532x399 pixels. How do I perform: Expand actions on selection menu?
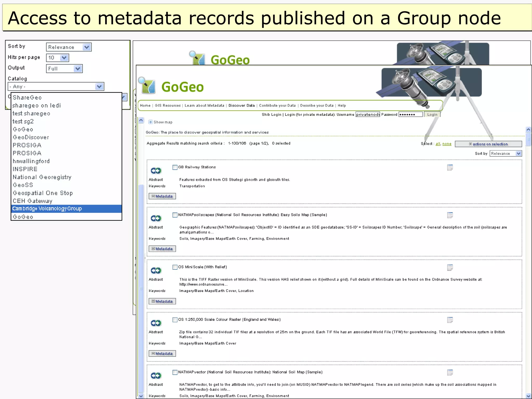488,144
